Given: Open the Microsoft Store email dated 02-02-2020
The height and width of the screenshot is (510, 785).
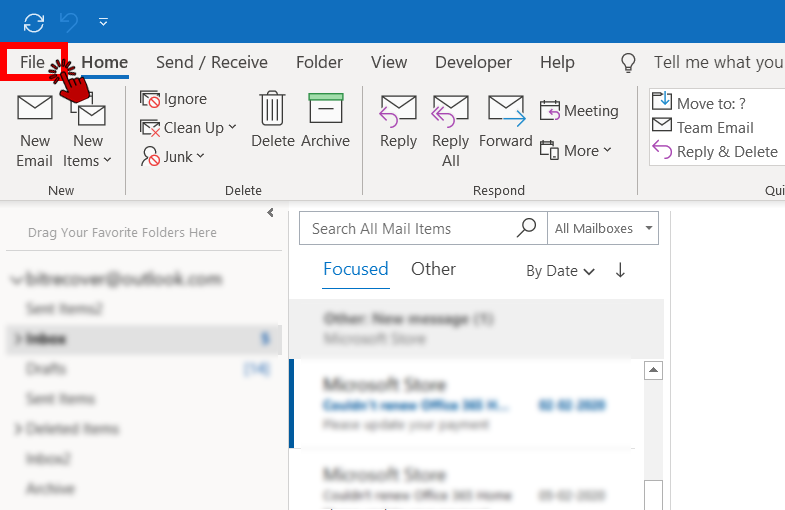Looking at the screenshot, I should pos(466,403).
